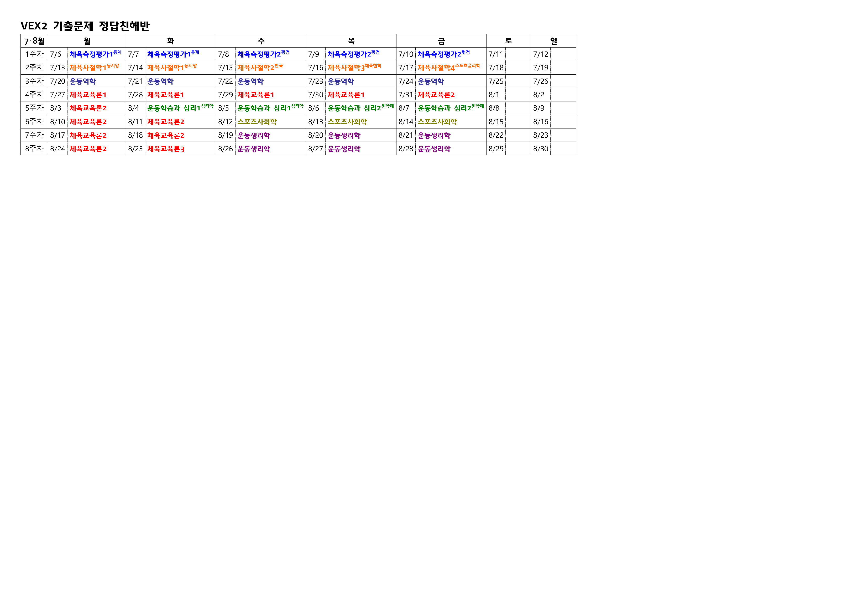Click the '목' column header
Screen dimensions: 868x614
pyautogui.click(x=351, y=41)
